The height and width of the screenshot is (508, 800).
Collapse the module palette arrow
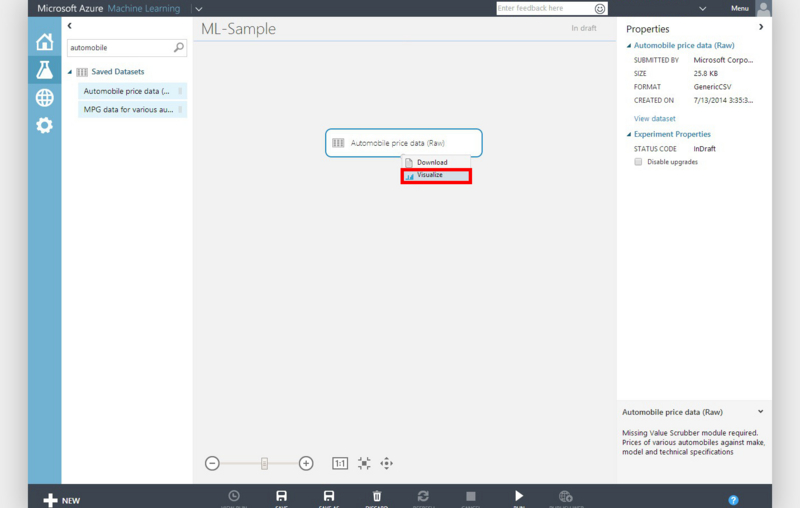pyautogui.click(x=69, y=26)
